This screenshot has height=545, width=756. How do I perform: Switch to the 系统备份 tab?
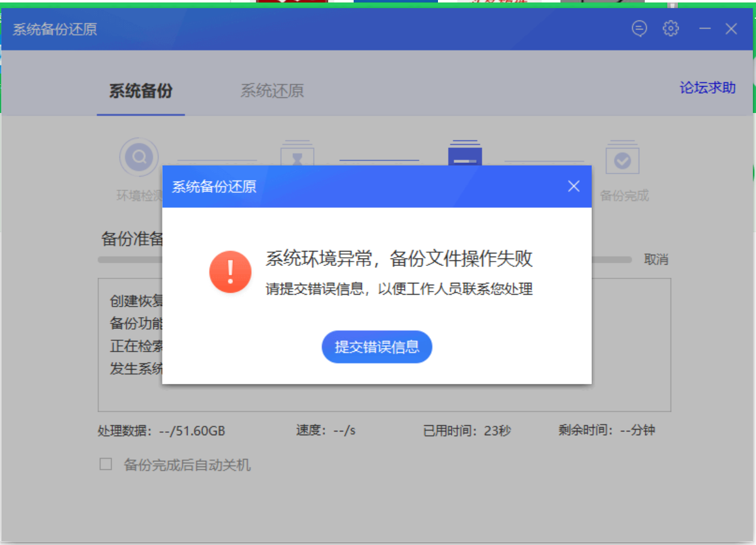click(141, 91)
